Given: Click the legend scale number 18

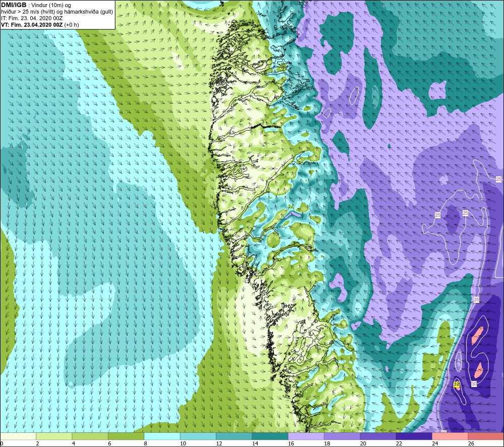Looking at the screenshot, I should 327,443.
